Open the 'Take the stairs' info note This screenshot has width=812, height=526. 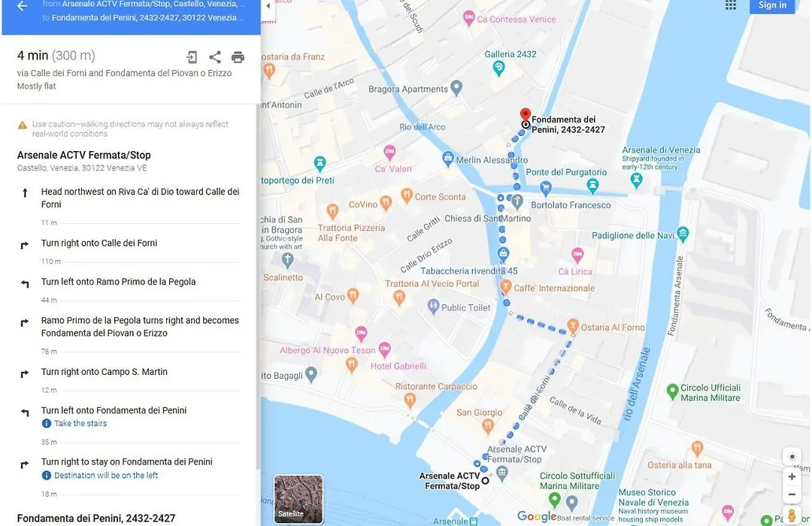(80, 424)
